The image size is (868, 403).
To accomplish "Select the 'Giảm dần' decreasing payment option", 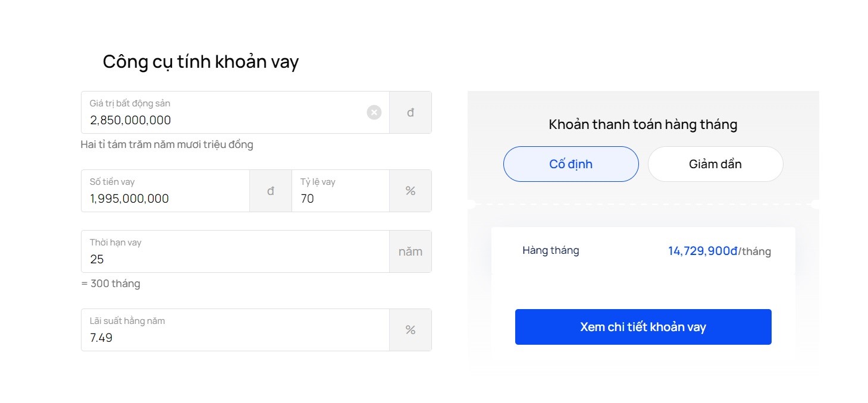I will tap(715, 164).
